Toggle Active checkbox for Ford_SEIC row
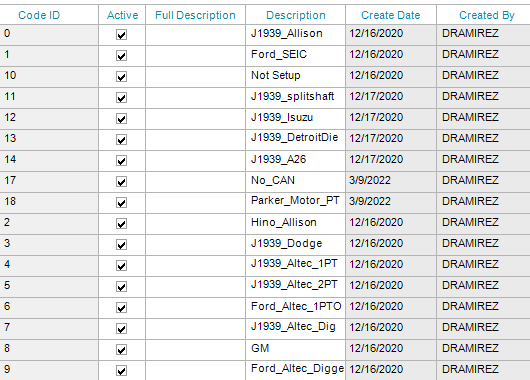This screenshot has width=530, height=380. tap(121, 55)
